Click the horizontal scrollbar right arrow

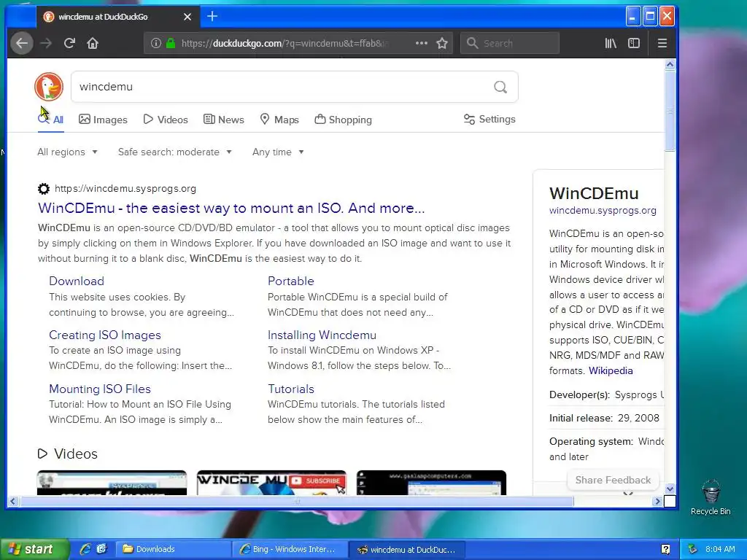[657, 501]
